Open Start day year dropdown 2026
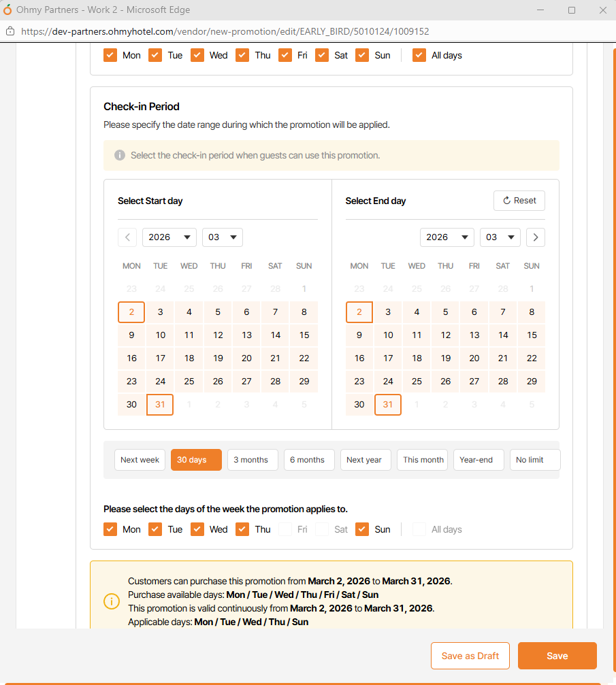The image size is (616, 685). [169, 237]
